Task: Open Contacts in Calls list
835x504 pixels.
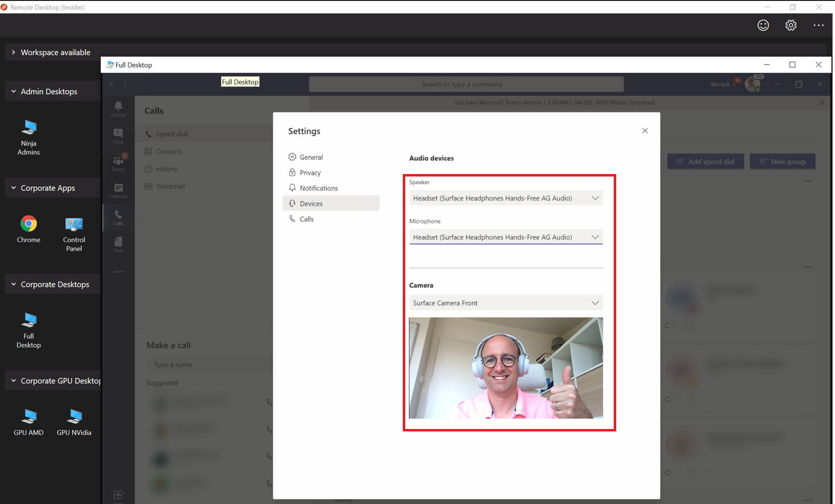Action: pyautogui.click(x=204, y=151)
